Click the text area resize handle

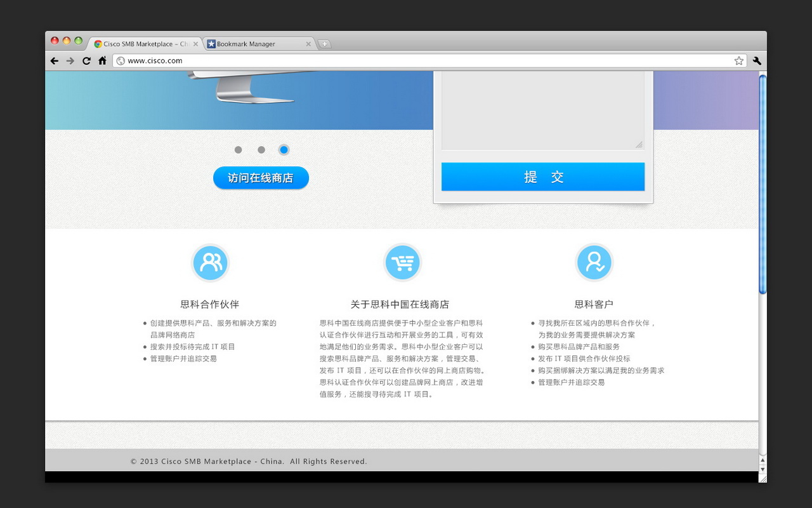639,145
